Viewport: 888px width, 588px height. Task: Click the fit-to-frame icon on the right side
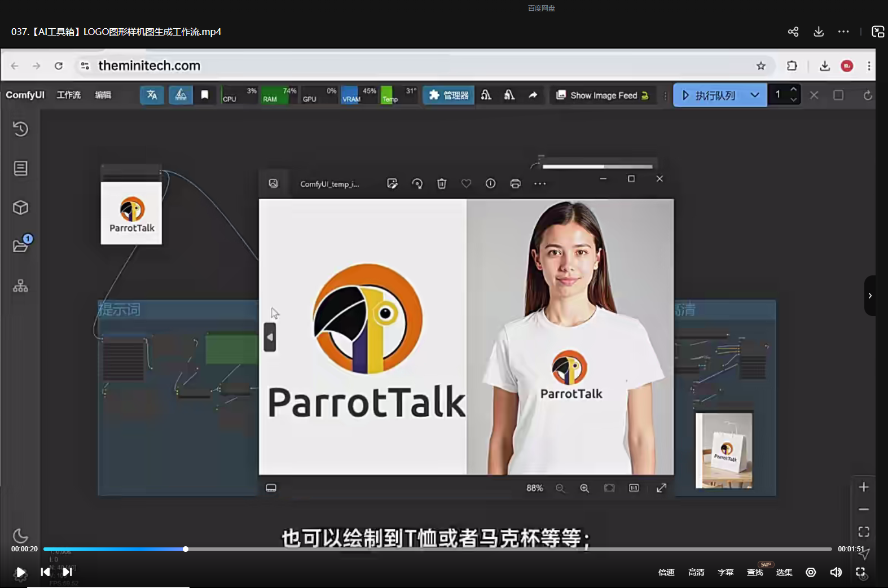click(x=864, y=532)
